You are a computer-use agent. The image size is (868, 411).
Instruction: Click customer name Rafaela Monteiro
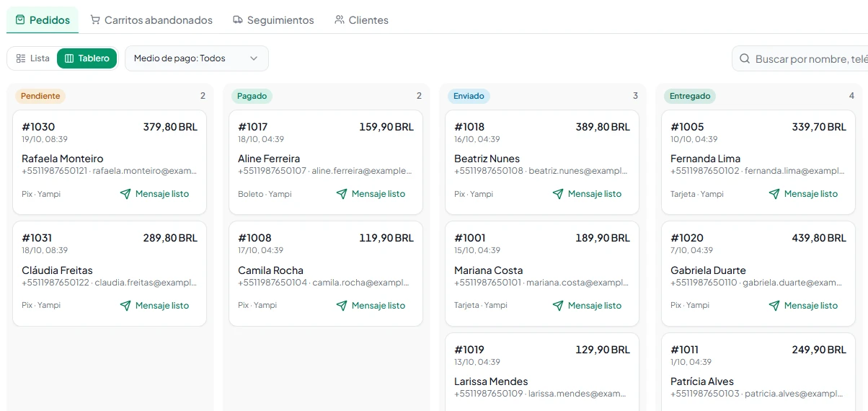coord(63,159)
